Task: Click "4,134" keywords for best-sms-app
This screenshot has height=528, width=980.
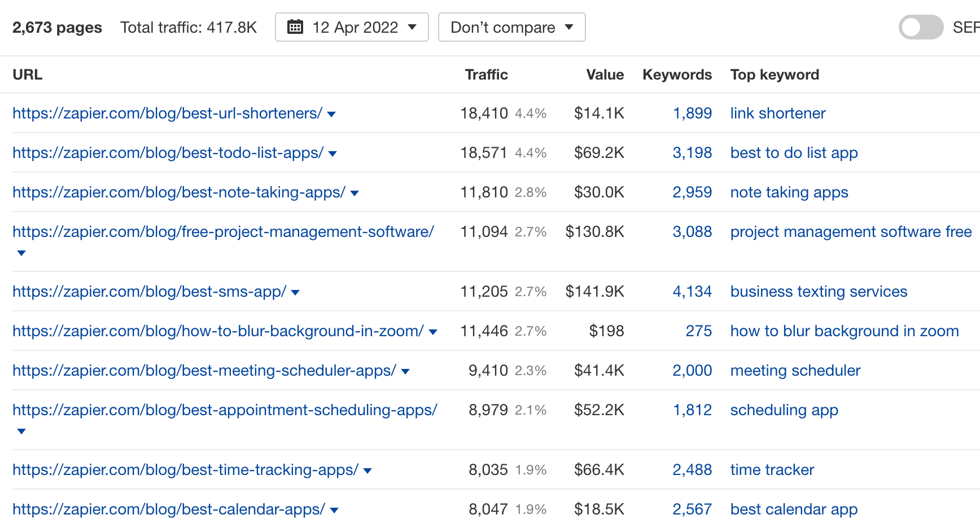Action: click(692, 292)
